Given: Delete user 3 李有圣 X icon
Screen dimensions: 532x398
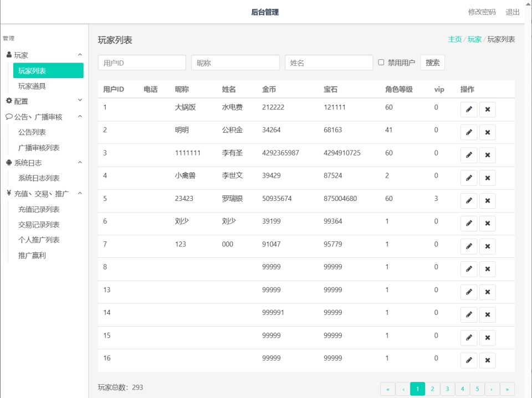Looking at the screenshot, I should 488,155.
